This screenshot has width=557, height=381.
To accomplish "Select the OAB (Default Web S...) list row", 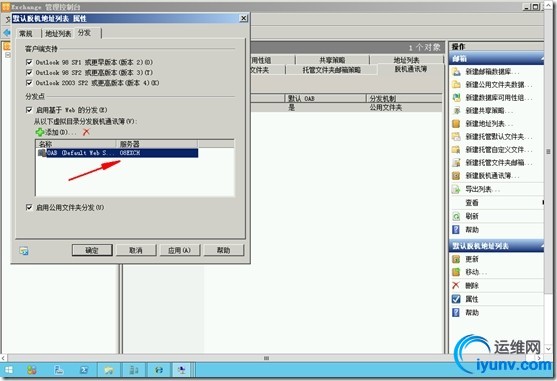I will [118, 153].
